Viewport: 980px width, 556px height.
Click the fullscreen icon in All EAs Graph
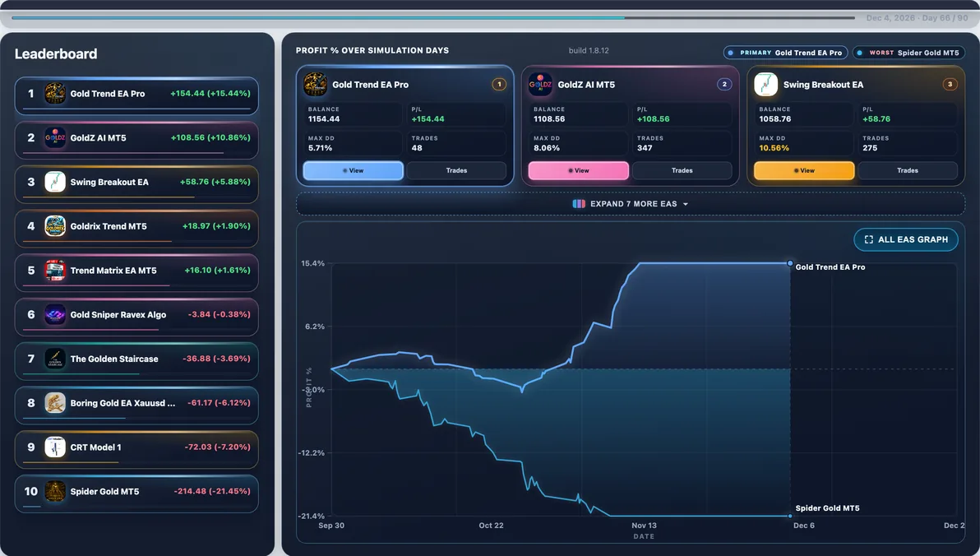click(869, 239)
